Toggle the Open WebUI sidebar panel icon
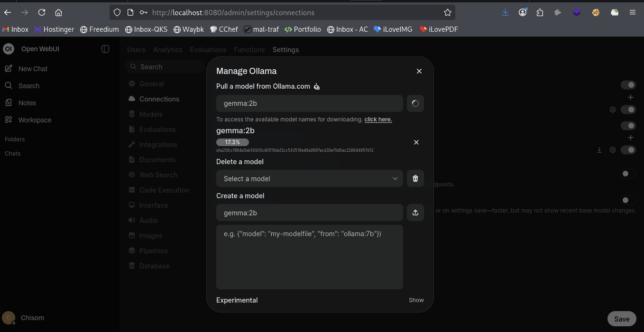The image size is (644, 332). tap(105, 49)
